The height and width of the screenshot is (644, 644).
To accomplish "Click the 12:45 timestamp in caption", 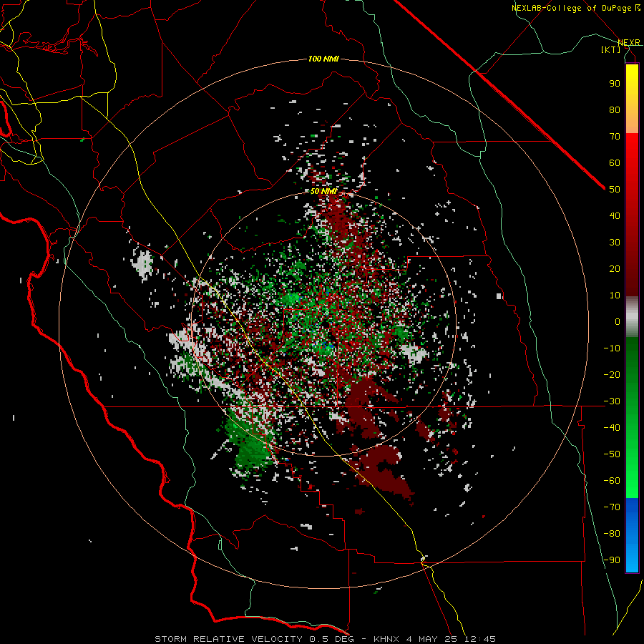I will (480, 639).
